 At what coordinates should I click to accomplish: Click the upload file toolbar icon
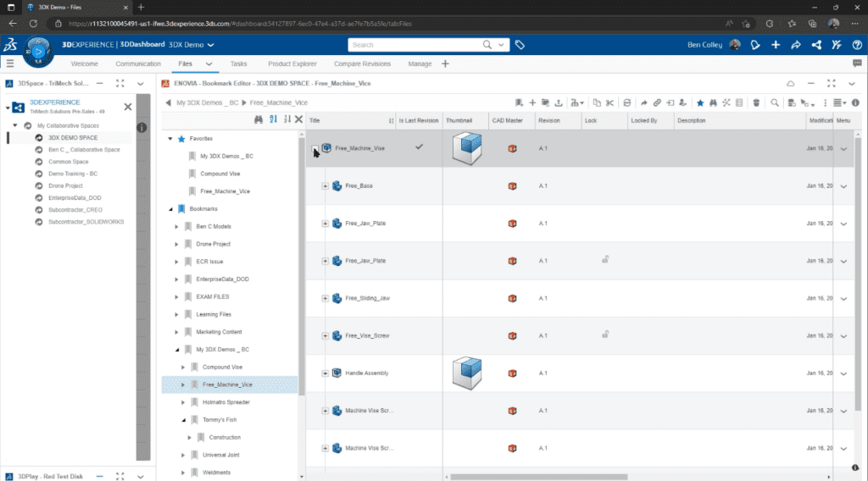coord(559,102)
